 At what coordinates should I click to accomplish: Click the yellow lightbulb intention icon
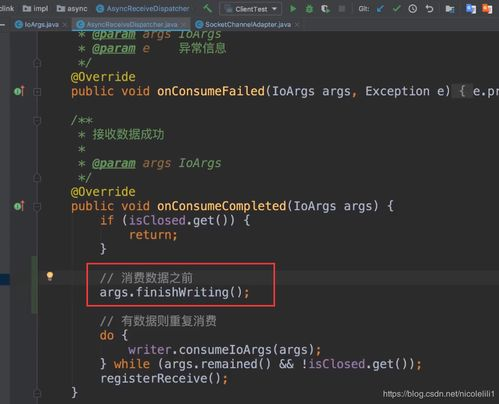(50, 276)
